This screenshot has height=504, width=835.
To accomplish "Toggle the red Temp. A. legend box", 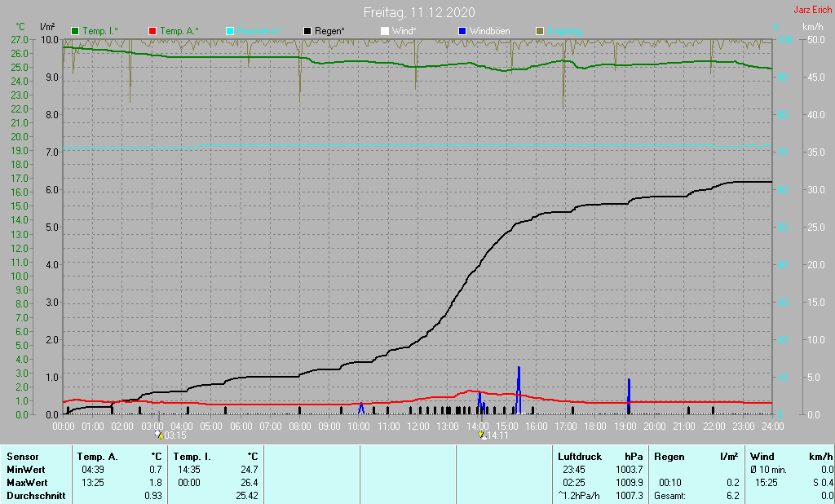I will click(x=152, y=31).
